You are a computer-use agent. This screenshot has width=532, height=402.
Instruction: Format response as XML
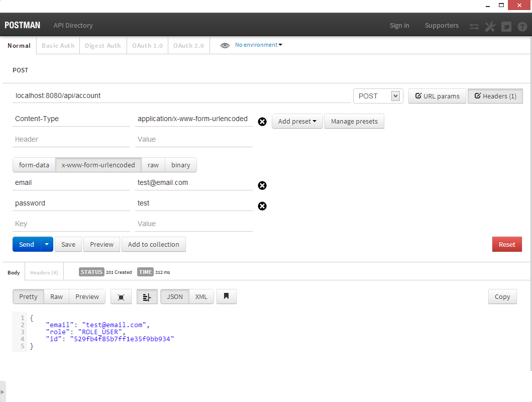201,297
